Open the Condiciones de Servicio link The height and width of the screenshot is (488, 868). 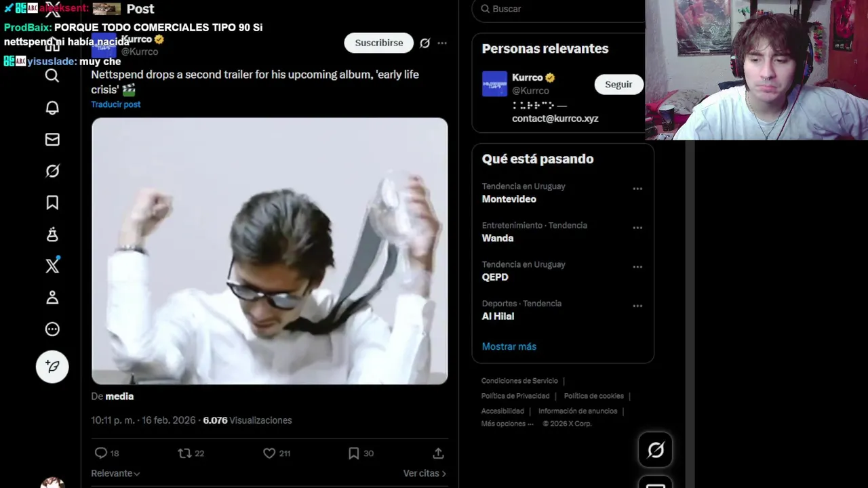click(x=519, y=381)
